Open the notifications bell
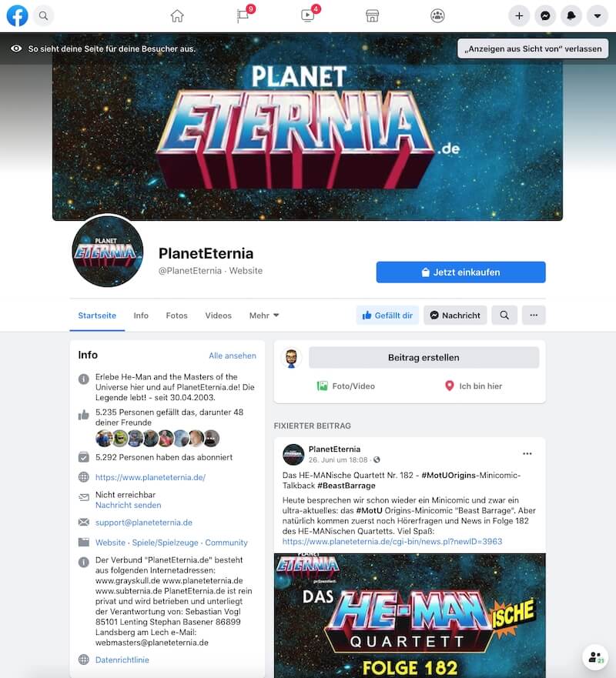Image resolution: width=616 pixels, height=678 pixels. tap(571, 16)
